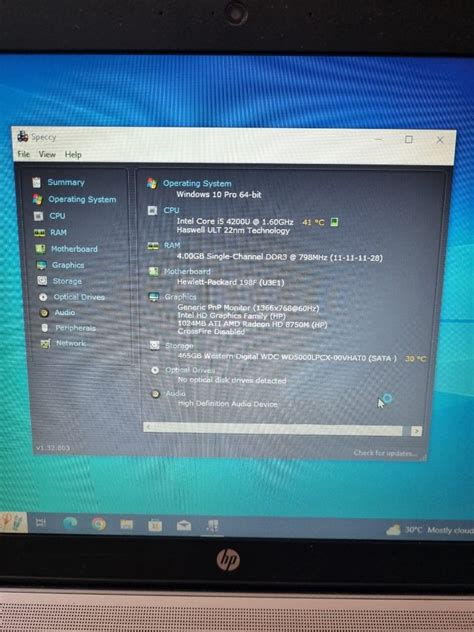Launch Google Chrome from the taskbar
This screenshot has height=632, width=474.
tap(99, 524)
